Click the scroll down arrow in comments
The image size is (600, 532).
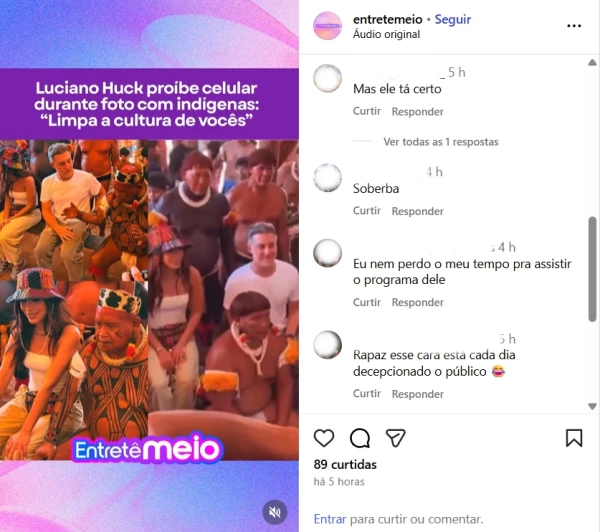[x=592, y=406]
